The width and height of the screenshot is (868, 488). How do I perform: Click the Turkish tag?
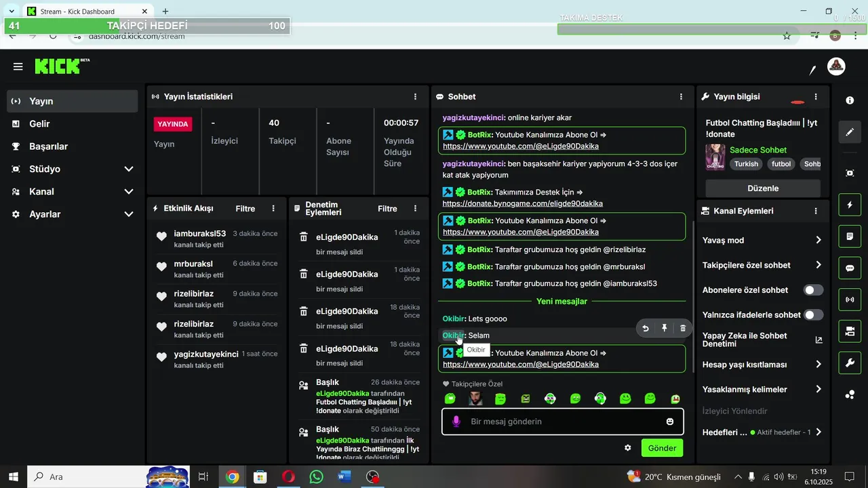coord(746,164)
